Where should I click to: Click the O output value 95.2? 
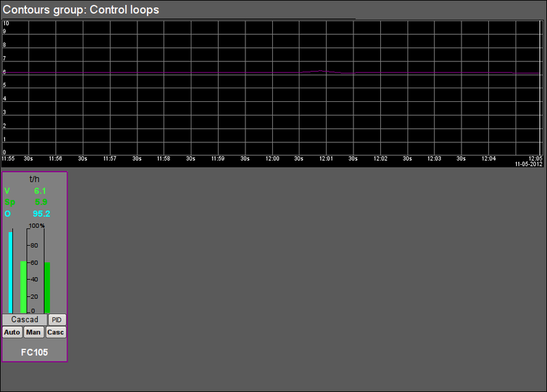(x=42, y=213)
